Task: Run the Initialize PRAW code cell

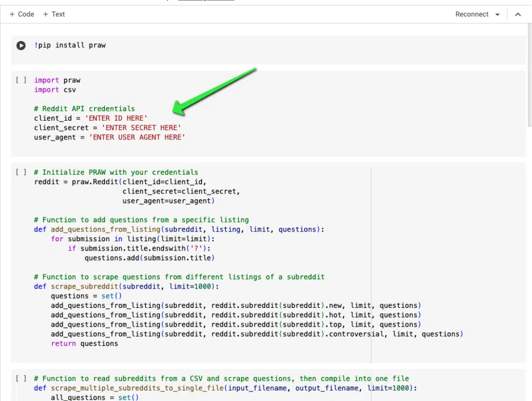Action: pyautogui.click(x=21, y=172)
